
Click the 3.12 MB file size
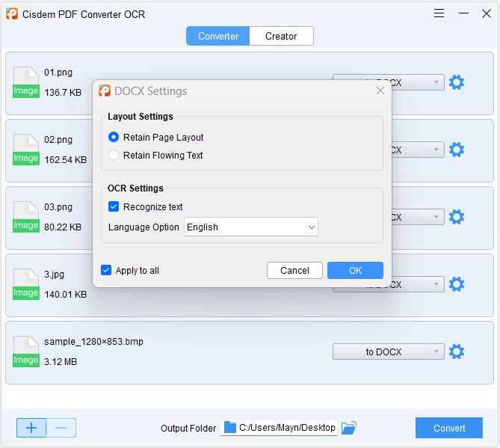pyautogui.click(x=61, y=362)
